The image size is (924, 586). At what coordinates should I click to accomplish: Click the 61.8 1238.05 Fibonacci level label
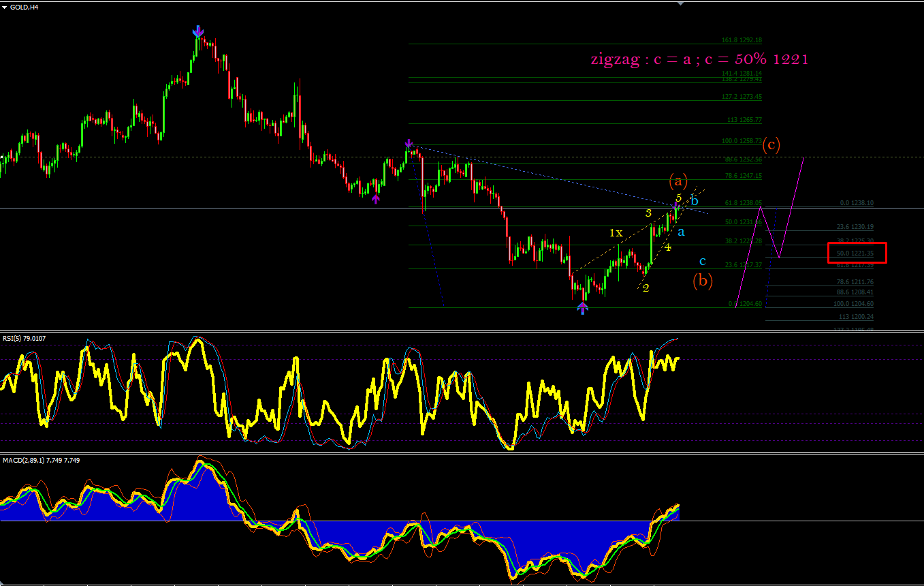(744, 203)
